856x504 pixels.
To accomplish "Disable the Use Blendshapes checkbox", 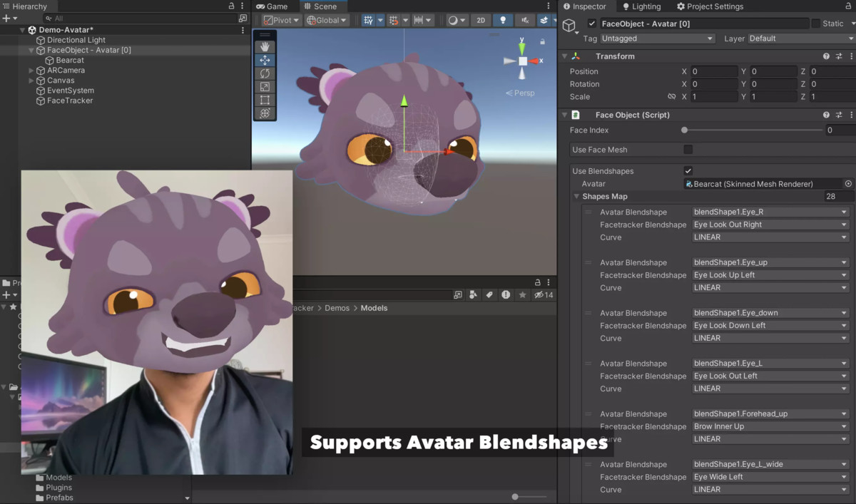I will 688,170.
